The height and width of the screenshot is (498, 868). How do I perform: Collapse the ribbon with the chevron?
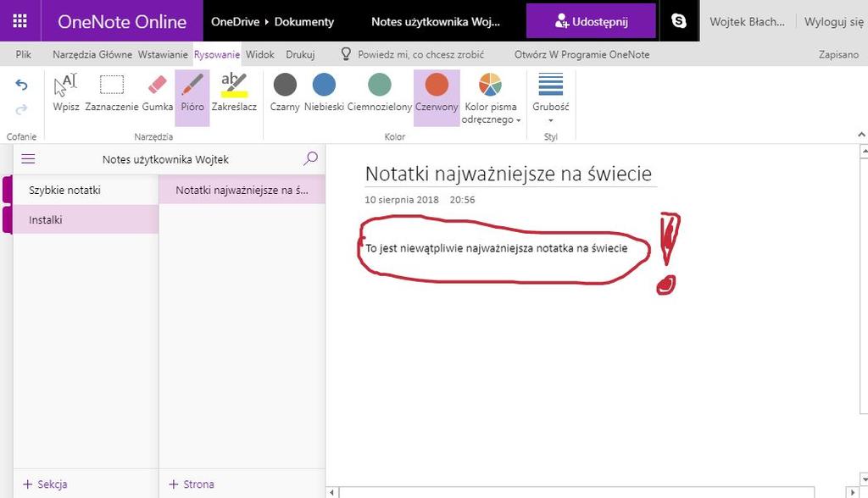(861, 135)
